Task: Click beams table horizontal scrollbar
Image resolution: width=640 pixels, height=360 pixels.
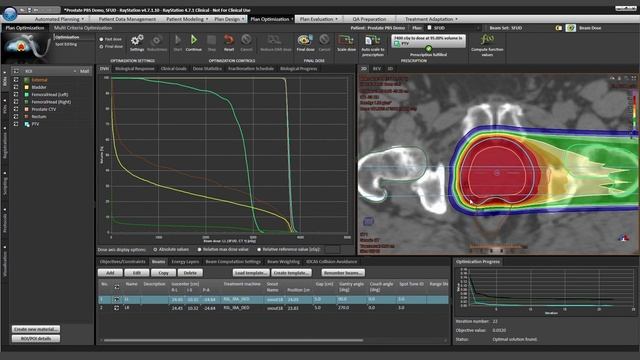Action: point(233,340)
